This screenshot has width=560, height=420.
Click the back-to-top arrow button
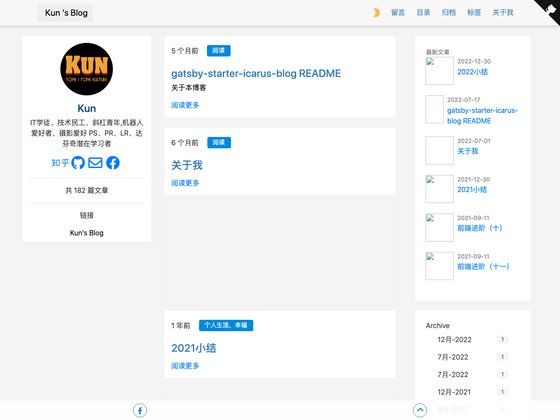pyautogui.click(x=420, y=410)
